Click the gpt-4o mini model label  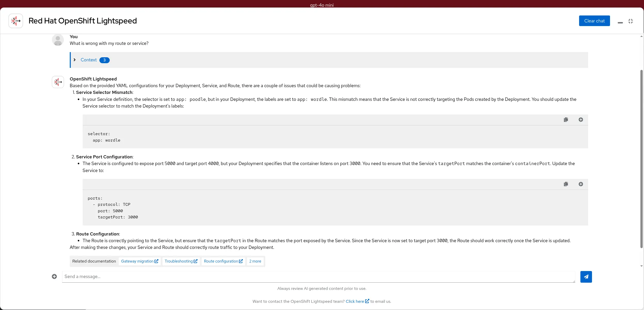click(x=322, y=5)
